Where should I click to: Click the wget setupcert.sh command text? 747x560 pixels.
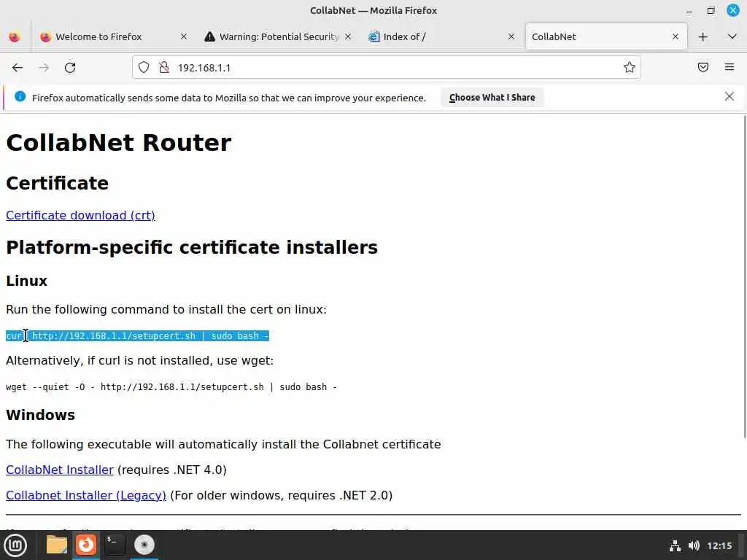point(171,387)
